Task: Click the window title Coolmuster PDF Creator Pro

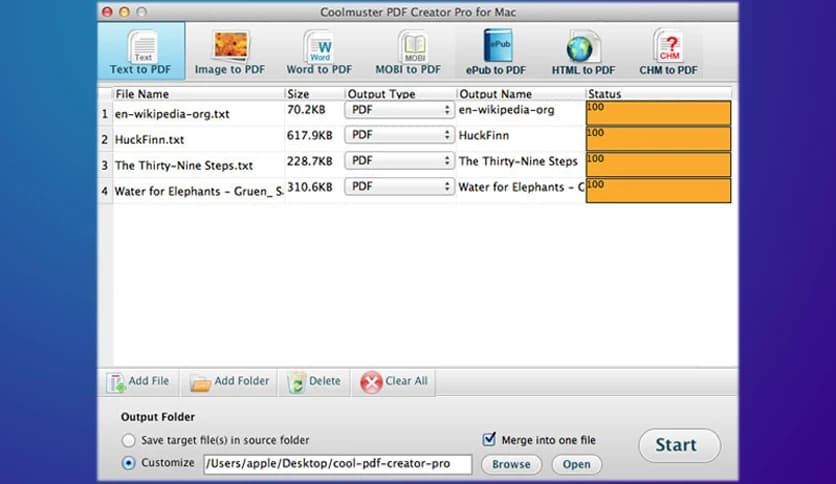Action: click(418, 12)
